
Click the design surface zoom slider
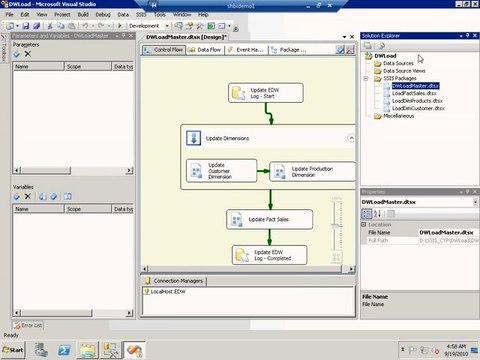click(x=336, y=226)
